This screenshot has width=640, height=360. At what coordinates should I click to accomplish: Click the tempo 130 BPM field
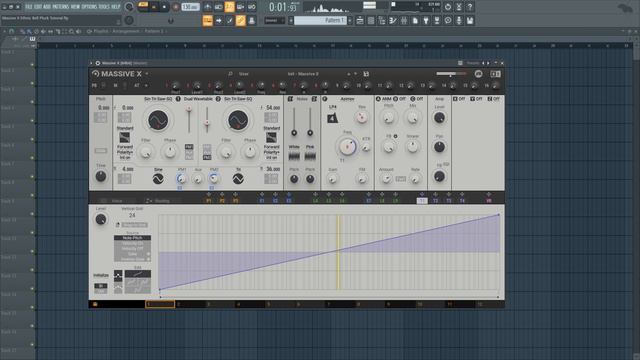pyautogui.click(x=190, y=7)
